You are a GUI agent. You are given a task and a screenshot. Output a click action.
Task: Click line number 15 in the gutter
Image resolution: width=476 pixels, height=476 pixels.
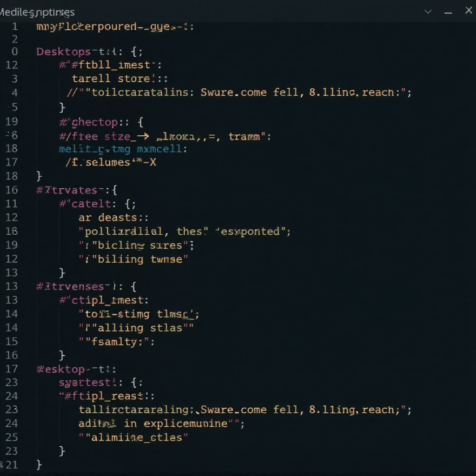[12, 342]
